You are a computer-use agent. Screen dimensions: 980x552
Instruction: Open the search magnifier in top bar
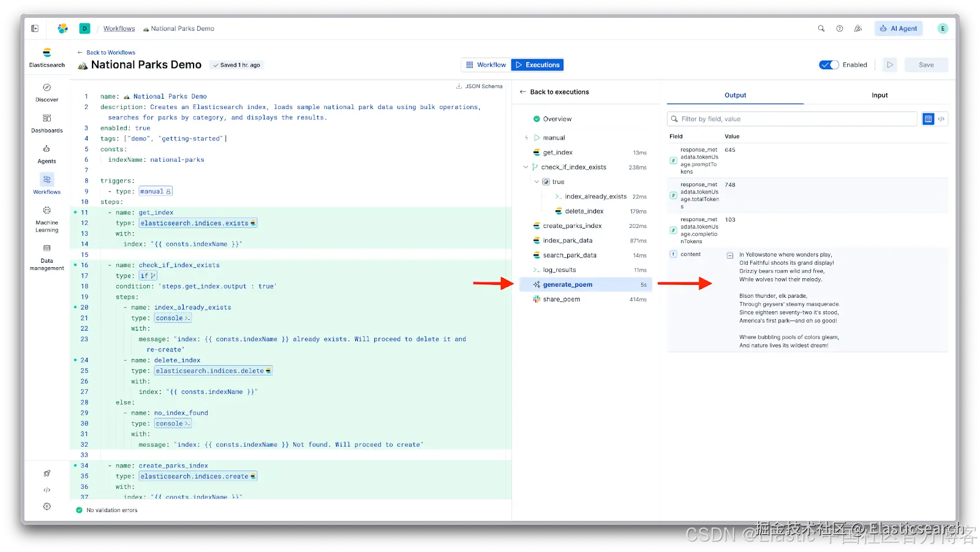point(821,28)
